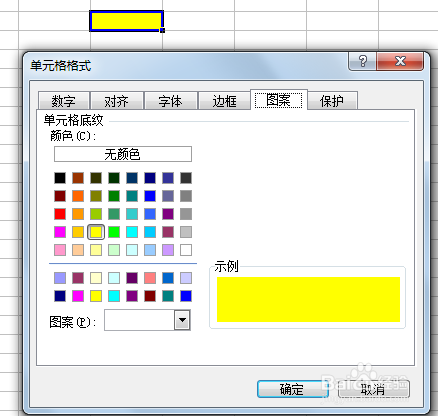Screen dimensions: 438x416
Task: Select the navy swatch starting the bottom row
Action: (60, 296)
